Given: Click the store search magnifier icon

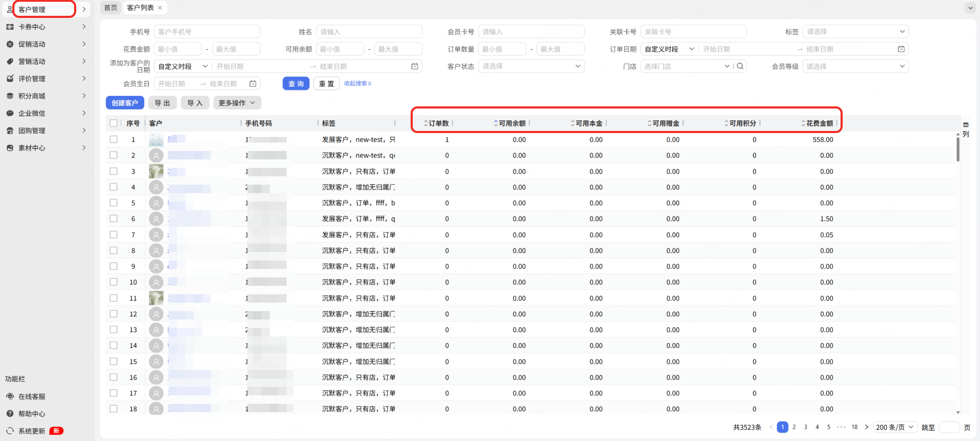Looking at the screenshot, I should click(x=739, y=66).
